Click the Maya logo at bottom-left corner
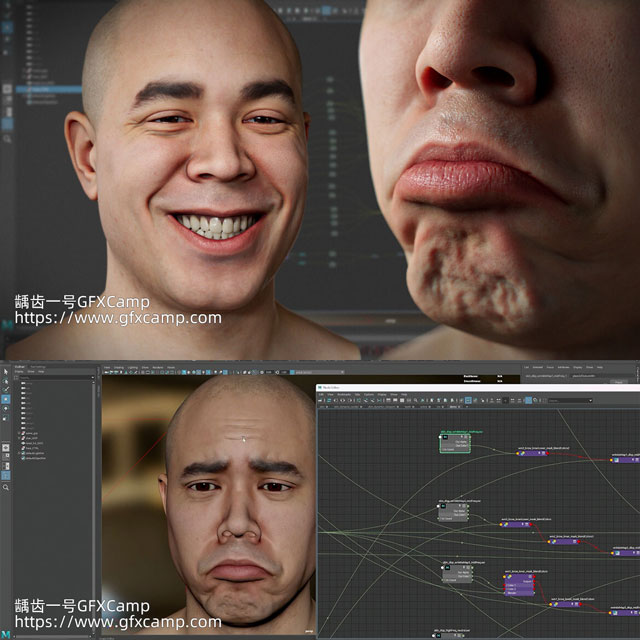Image resolution: width=640 pixels, height=640 pixels. [x=6, y=635]
